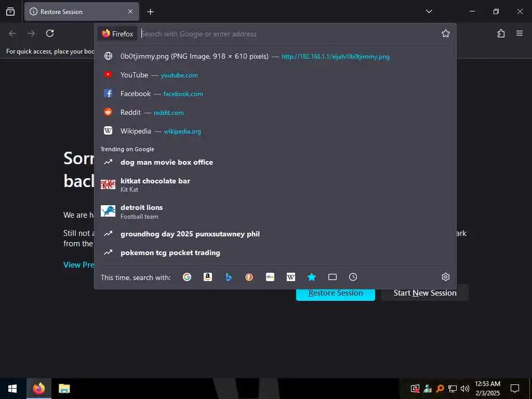Select the Facebook suggestion row
The image size is (532, 399).
275,94
